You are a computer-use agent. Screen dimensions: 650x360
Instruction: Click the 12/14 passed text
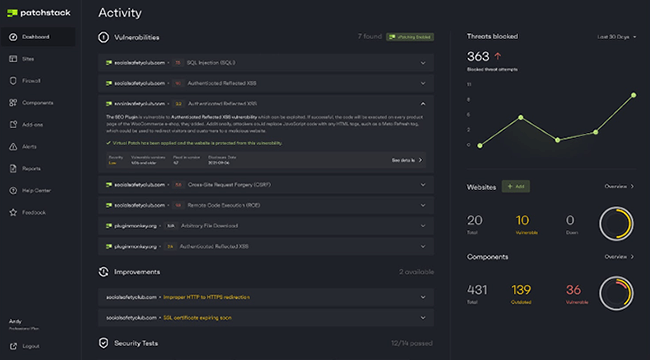(x=412, y=343)
